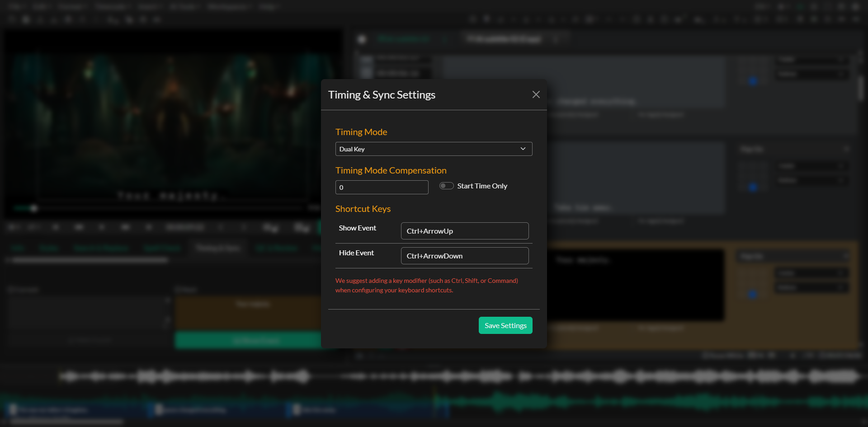868x427 pixels.
Task: Click the Save Settings button
Action: (505, 325)
